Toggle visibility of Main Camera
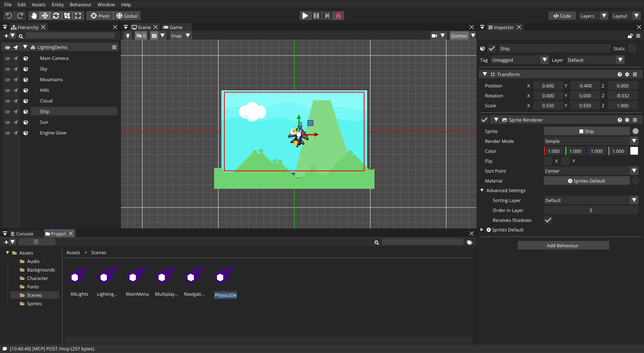The image size is (644, 353). click(7, 58)
